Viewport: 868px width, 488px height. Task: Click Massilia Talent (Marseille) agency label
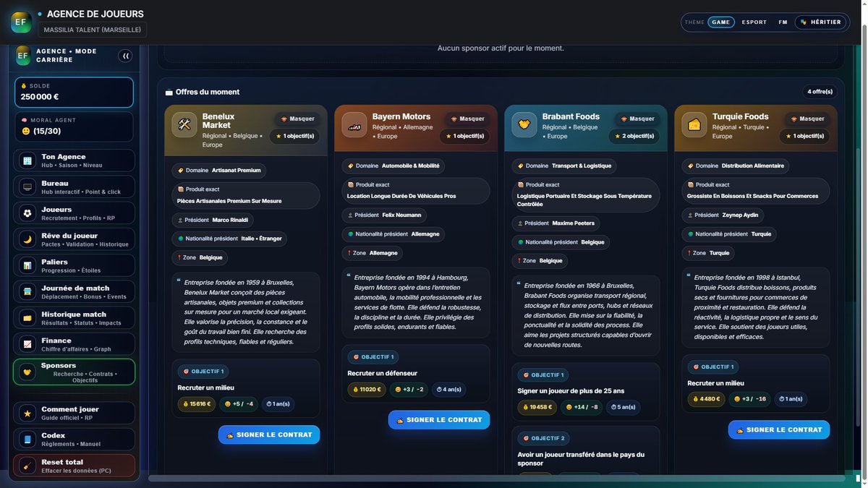(x=93, y=30)
